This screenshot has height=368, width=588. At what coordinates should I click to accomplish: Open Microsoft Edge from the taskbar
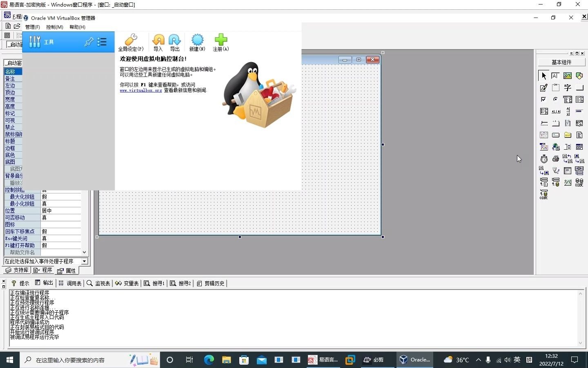209,360
